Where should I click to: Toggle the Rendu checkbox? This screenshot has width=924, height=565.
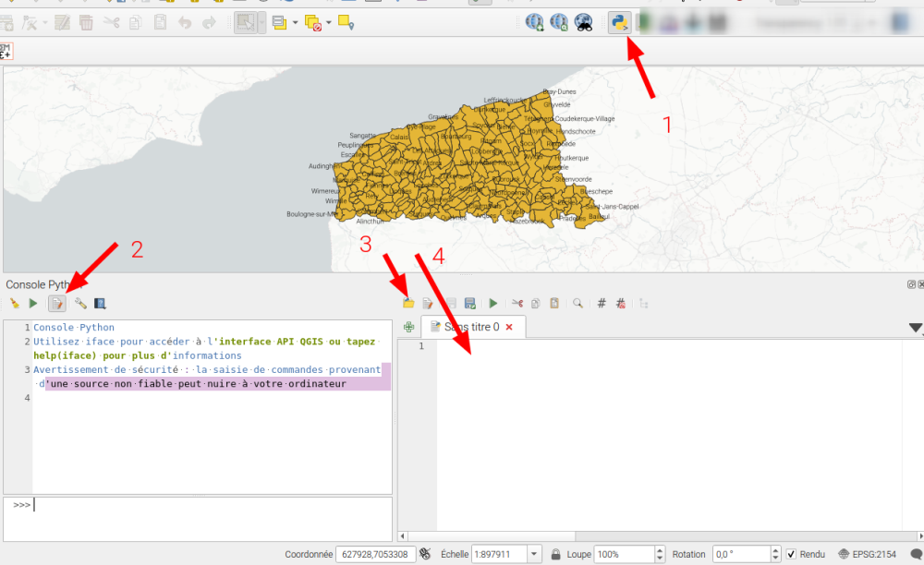point(791,554)
